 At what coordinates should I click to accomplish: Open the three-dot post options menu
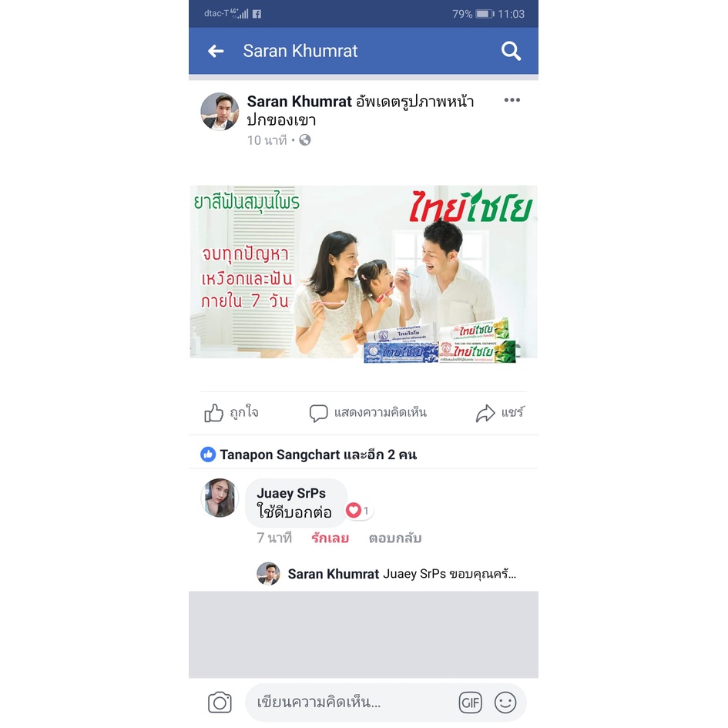[x=512, y=100]
